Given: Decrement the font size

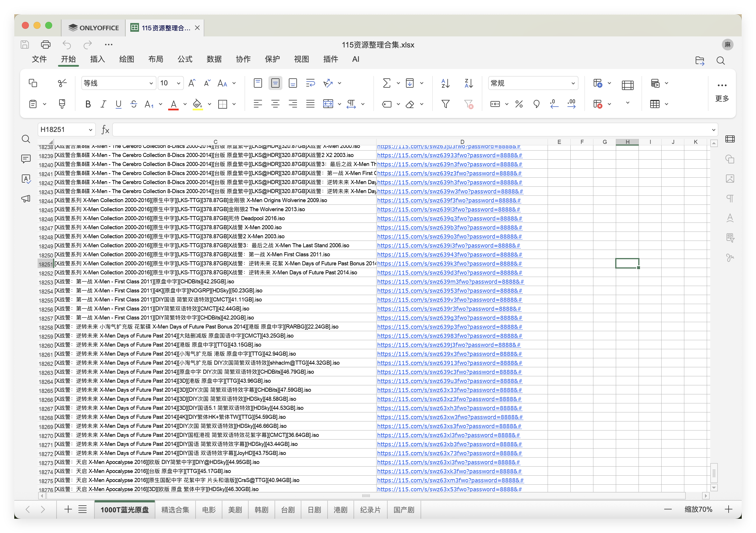Looking at the screenshot, I should tap(207, 83).
